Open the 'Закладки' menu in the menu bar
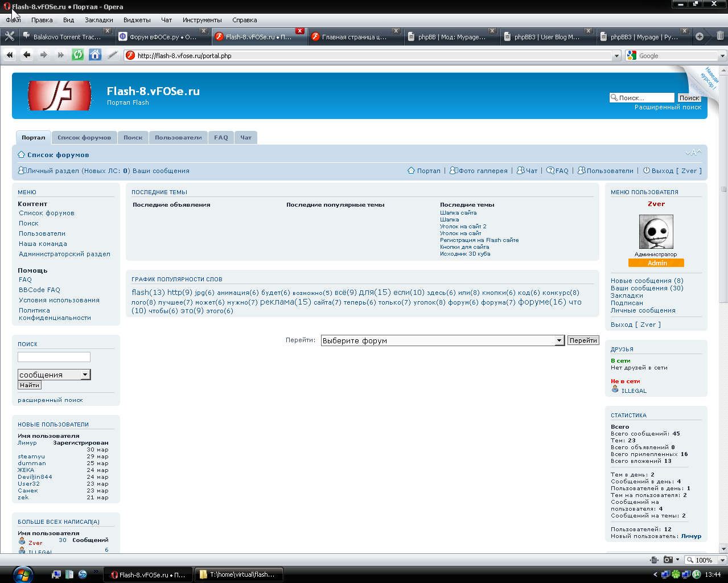Image resolution: width=728 pixels, height=583 pixels. point(98,20)
